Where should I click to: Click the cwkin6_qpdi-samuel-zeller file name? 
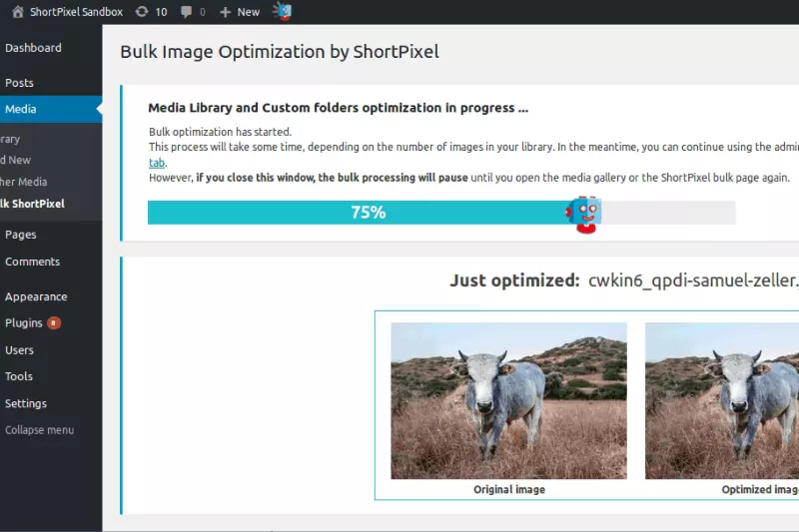[693, 280]
